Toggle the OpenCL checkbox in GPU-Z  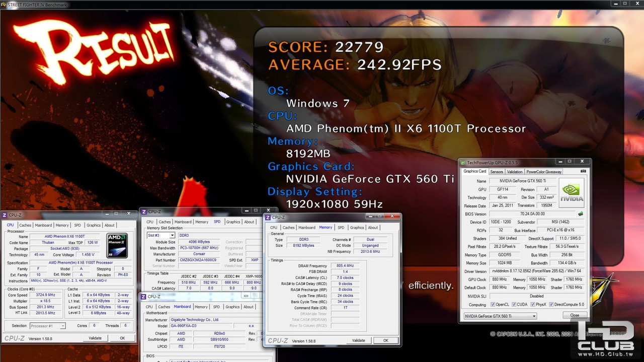click(x=492, y=305)
